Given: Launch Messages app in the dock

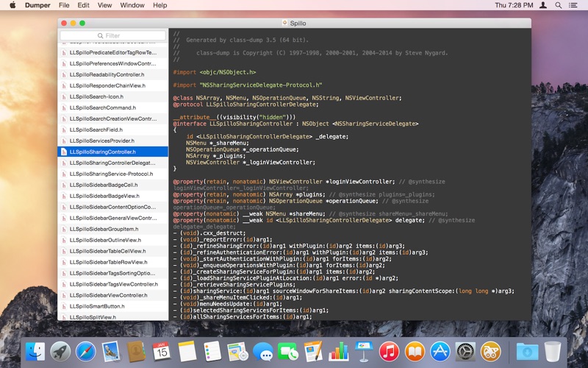Looking at the screenshot, I should click(262, 351).
